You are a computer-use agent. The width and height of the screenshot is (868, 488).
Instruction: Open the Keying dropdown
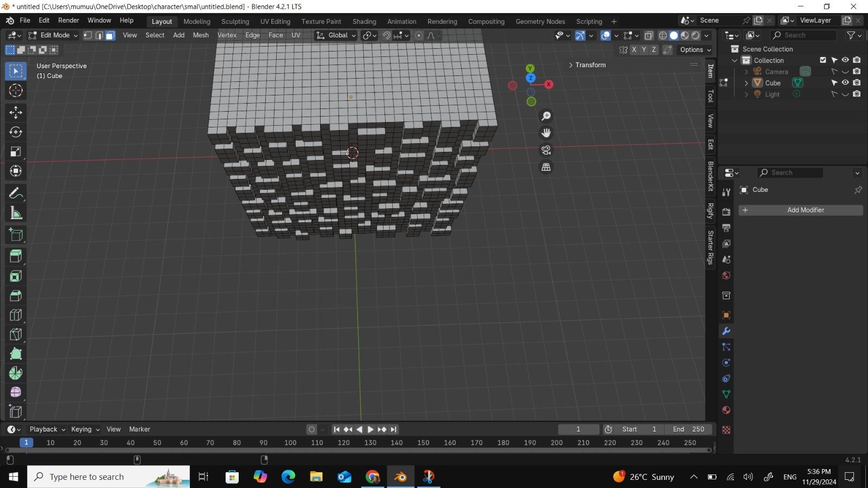85,429
